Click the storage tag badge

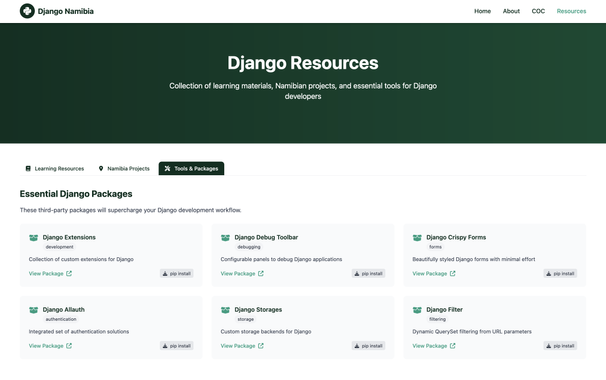[x=246, y=319]
